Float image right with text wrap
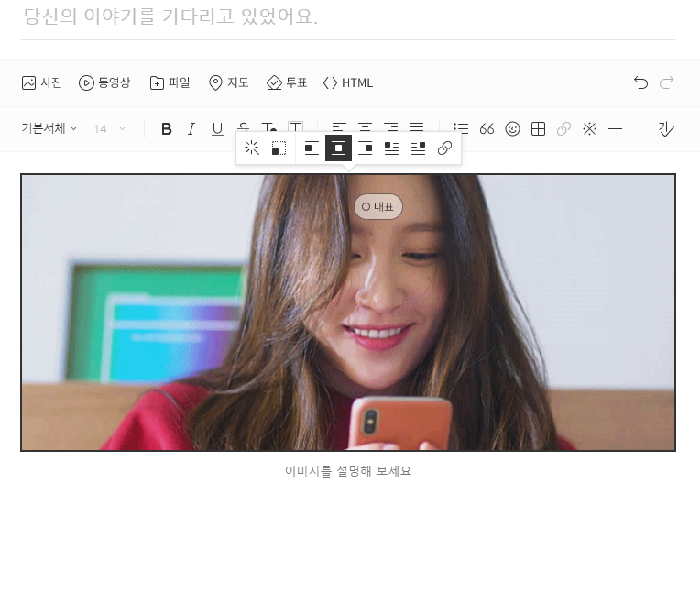Image resolution: width=700 pixels, height=604 pixels. [419, 148]
